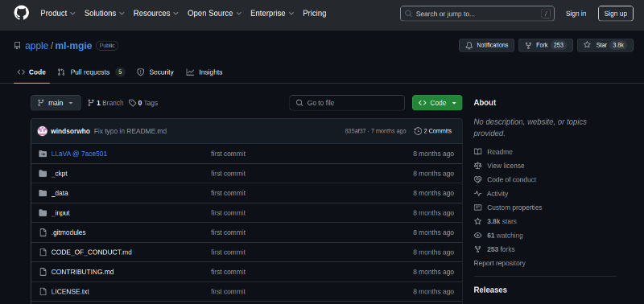Click the pulse icon beside Activity
Screen dimensions: 644x304
coord(477,194)
